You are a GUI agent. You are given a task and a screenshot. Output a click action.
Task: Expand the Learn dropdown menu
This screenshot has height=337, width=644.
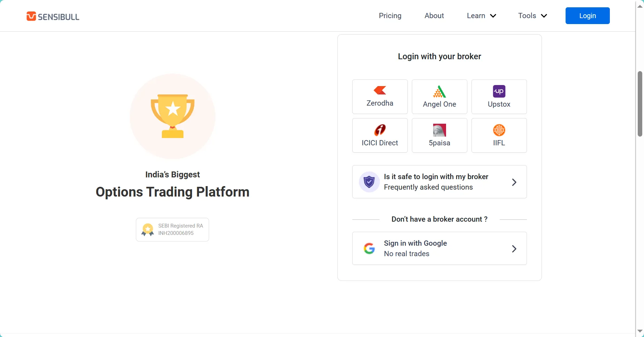tap(481, 16)
